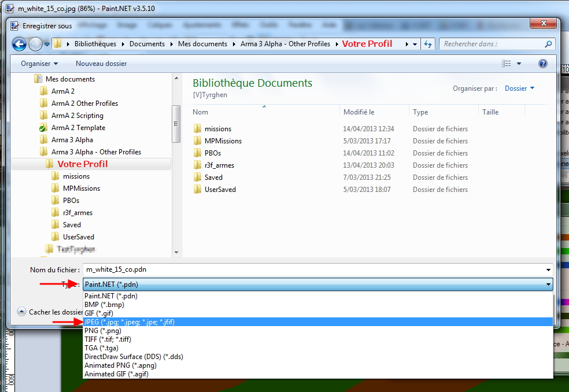569x392 pixels.
Task: Select PNG (*.png) file type option
Action: point(104,331)
